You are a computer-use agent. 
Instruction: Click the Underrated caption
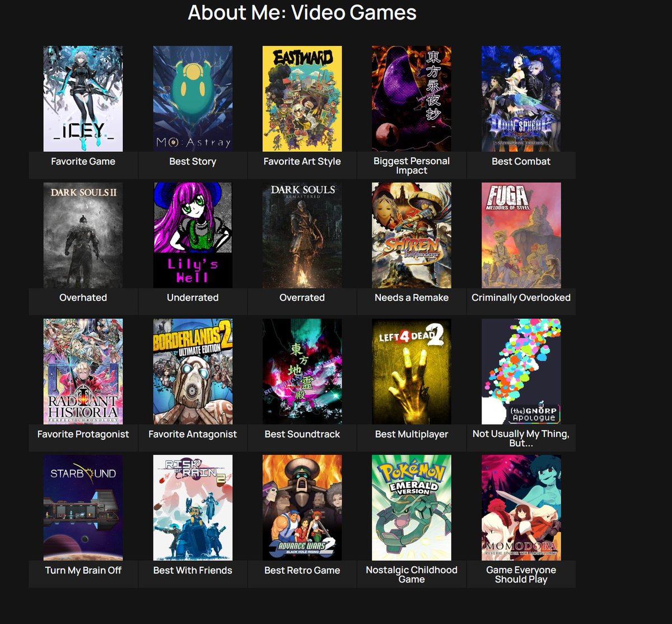click(x=193, y=297)
